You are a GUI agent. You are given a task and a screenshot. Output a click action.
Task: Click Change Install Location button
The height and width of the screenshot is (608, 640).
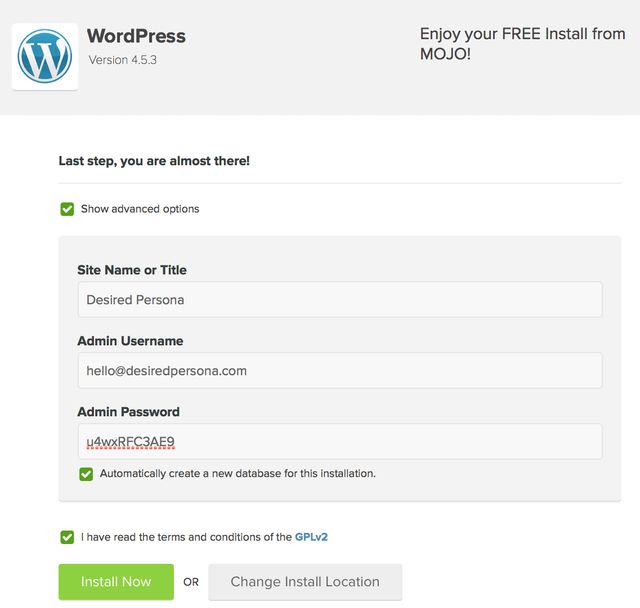(x=305, y=582)
